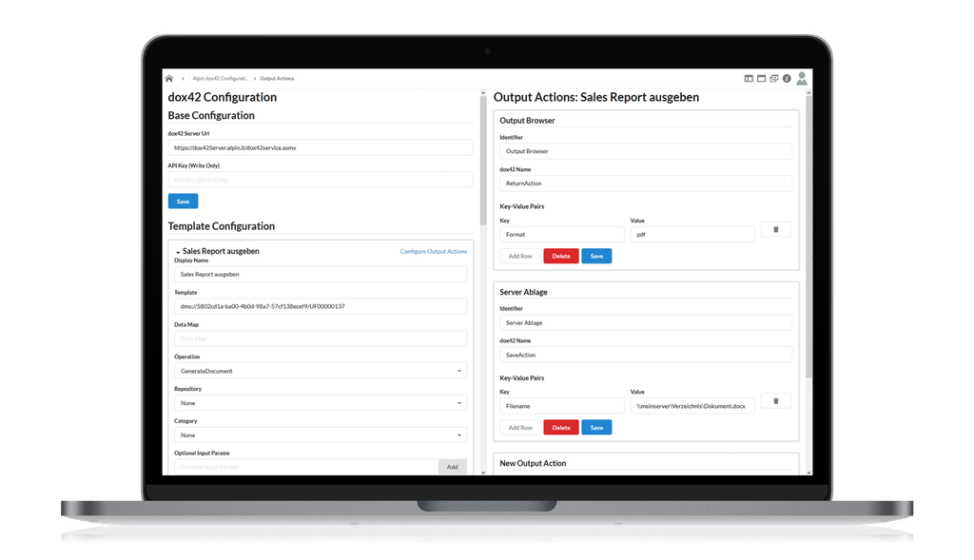Open the Repository dropdown
This screenshot has width=974, height=560.
coord(321,403)
